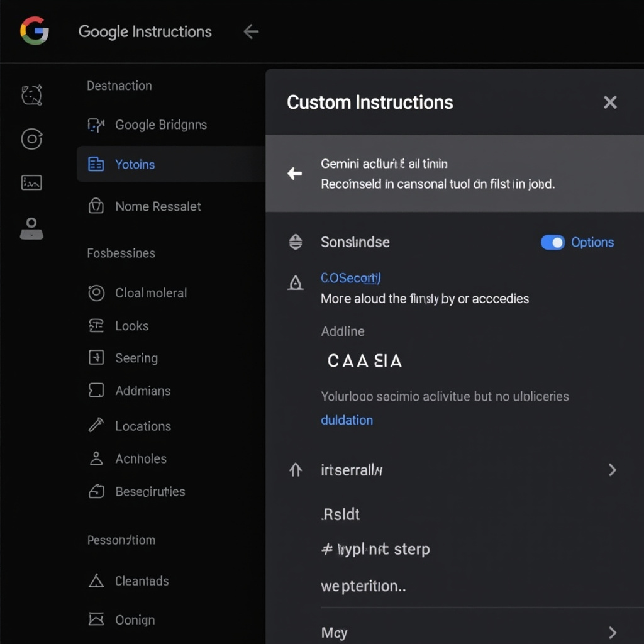Click the Acnholes person icon
This screenshot has height=644, width=644.
[96, 458]
